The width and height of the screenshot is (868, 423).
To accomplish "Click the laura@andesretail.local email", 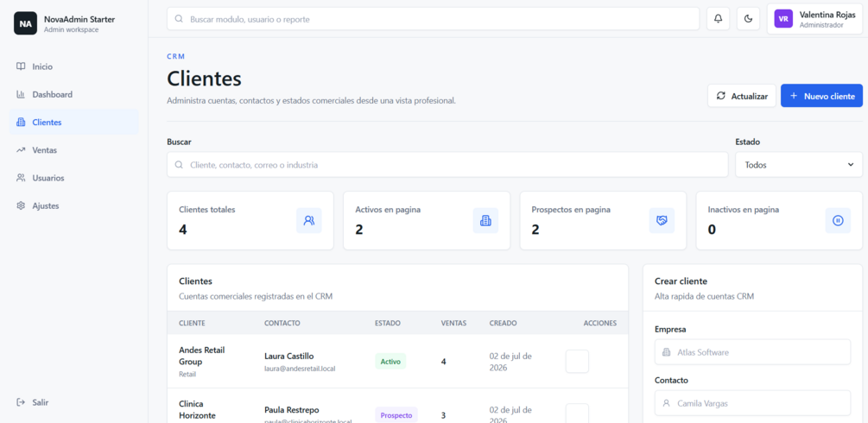I will [300, 369].
